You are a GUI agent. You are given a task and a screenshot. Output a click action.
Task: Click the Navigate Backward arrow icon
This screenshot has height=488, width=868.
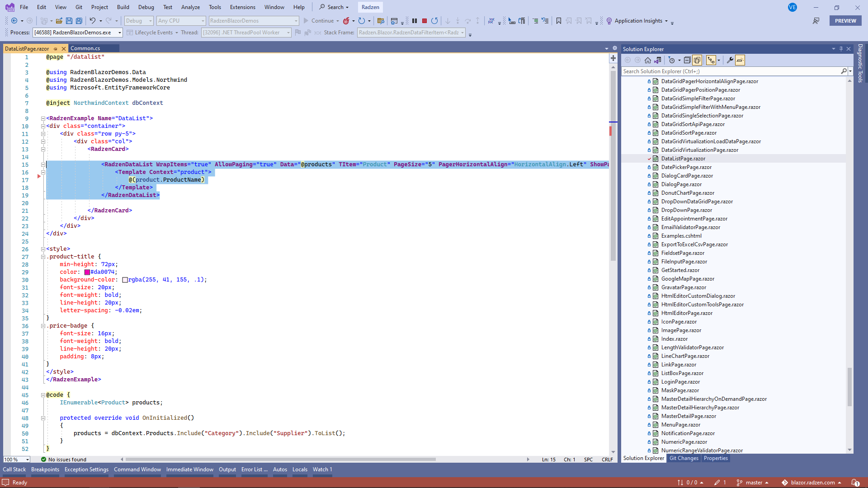coord(14,21)
